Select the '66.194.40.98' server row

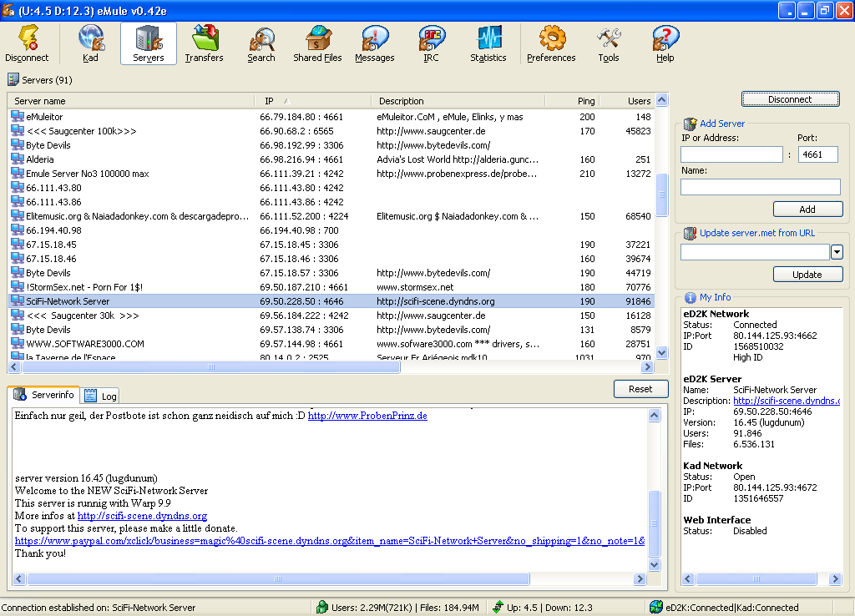331,230
